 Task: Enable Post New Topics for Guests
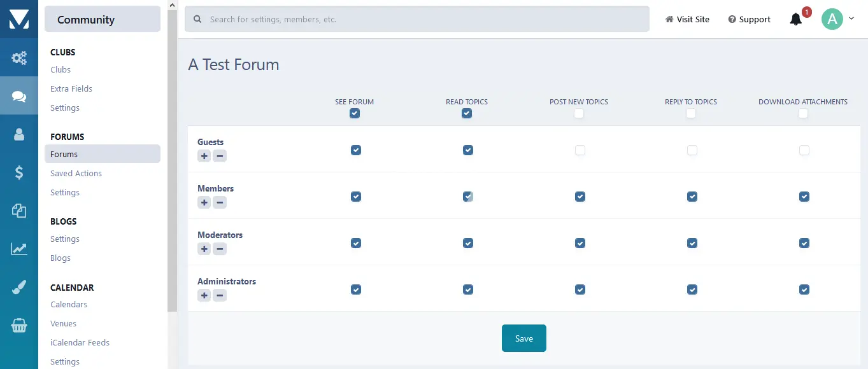(580, 150)
